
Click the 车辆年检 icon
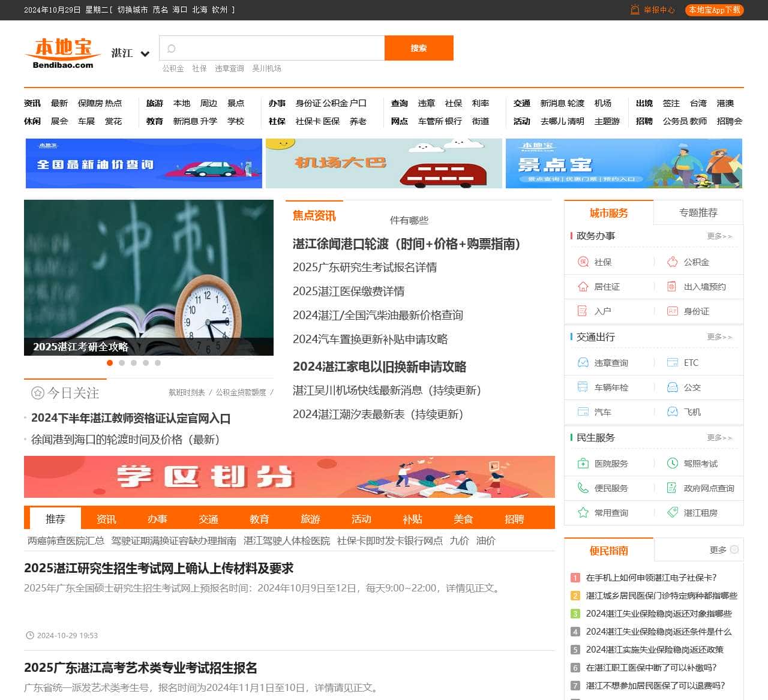pyautogui.click(x=583, y=387)
